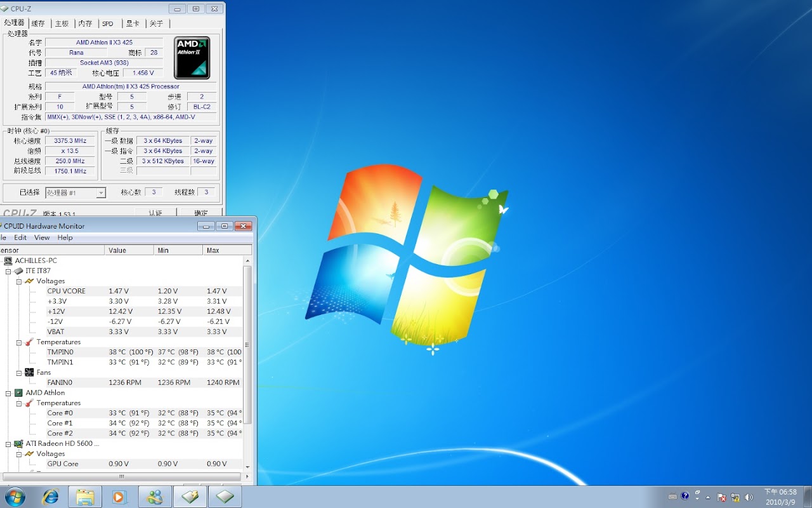Switch to the 缓存 tab in CPU-Z
Screen dimensions: 812x508
point(38,23)
